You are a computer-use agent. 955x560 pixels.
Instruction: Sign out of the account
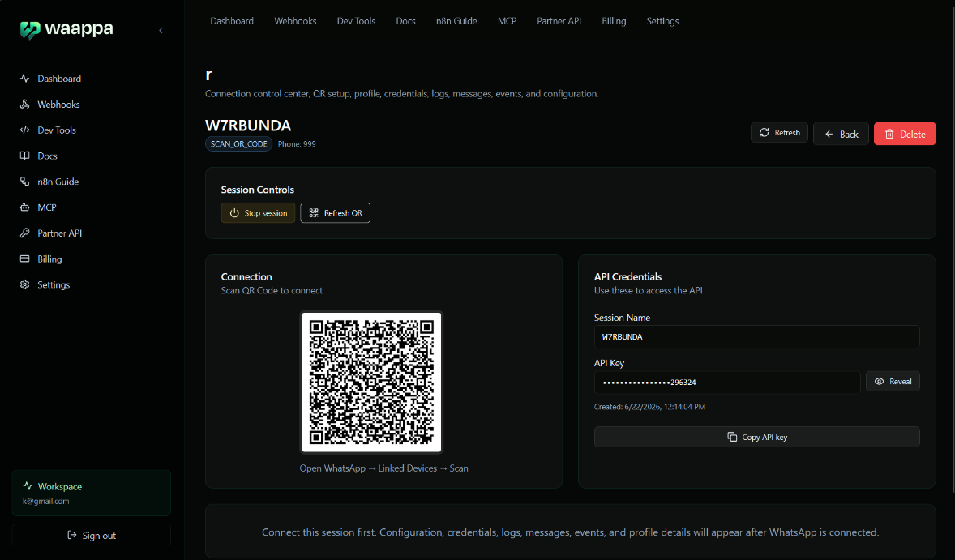coord(92,535)
